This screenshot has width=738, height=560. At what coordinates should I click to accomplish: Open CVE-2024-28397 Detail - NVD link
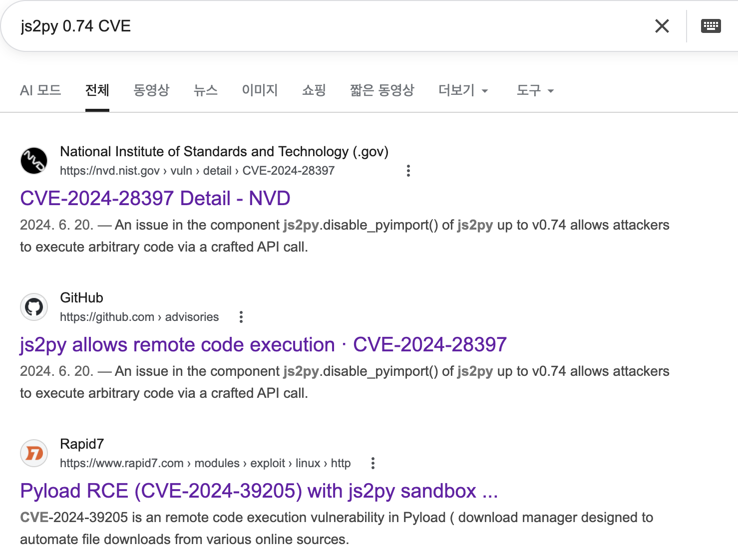click(155, 198)
